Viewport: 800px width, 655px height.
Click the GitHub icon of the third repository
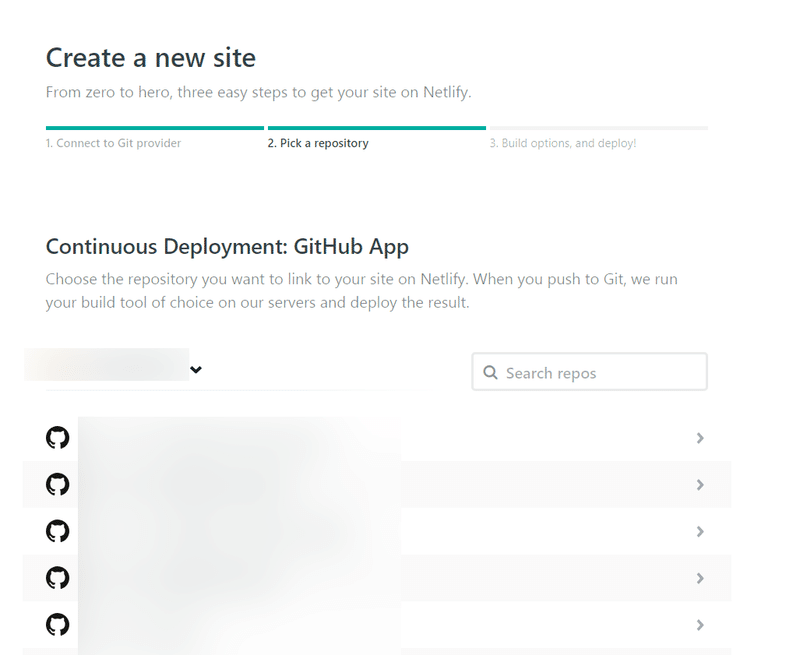point(58,531)
